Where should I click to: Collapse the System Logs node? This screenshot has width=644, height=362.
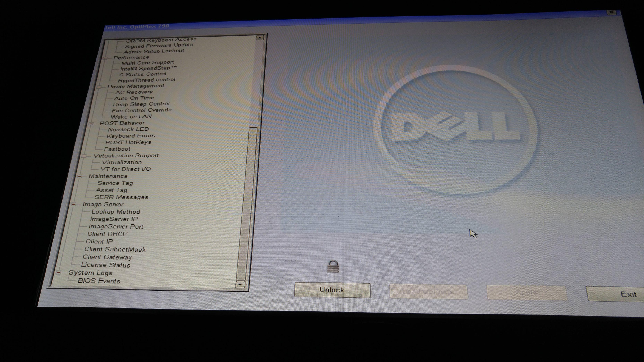click(59, 272)
